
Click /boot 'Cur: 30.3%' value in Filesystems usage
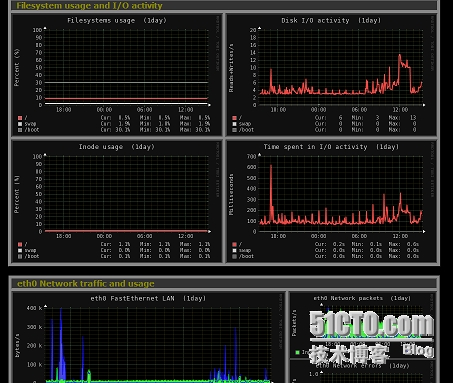click(x=115, y=130)
